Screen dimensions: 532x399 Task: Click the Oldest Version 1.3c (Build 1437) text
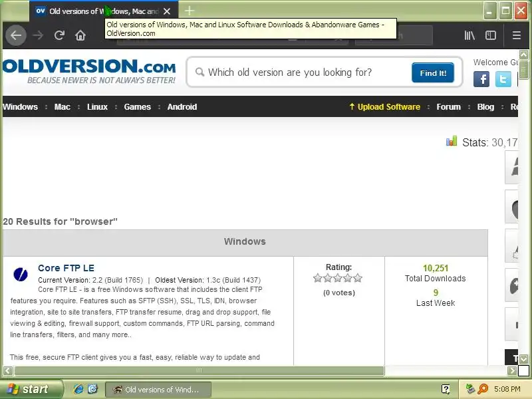click(x=208, y=280)
